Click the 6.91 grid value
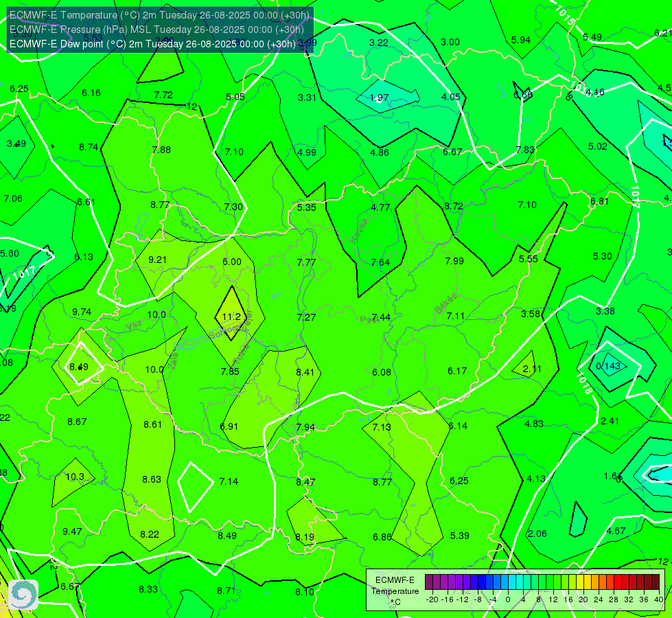The width and height of the screenshot is (672, 618). (229, 426)
